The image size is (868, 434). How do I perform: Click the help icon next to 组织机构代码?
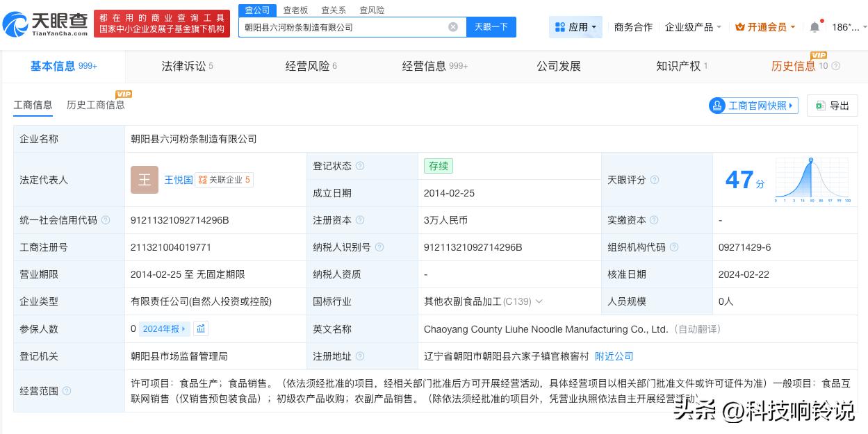tap(674, 247)
